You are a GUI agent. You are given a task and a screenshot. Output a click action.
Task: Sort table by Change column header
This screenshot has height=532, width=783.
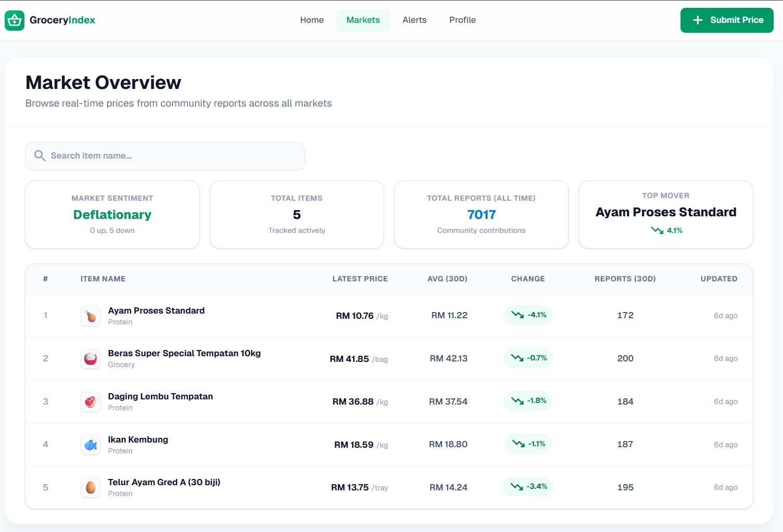[x=528, y=279]
